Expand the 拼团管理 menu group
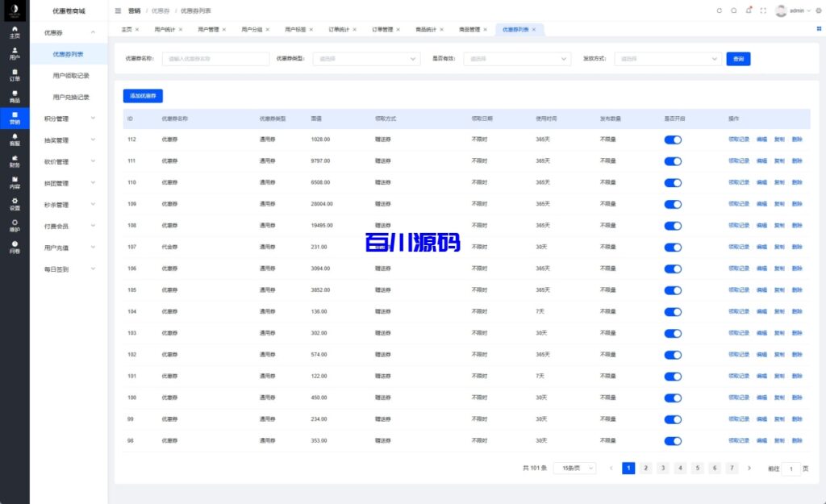 69,183
